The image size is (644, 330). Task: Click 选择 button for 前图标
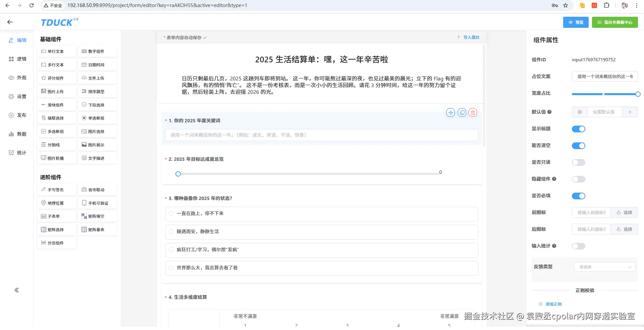pos(624,212)
